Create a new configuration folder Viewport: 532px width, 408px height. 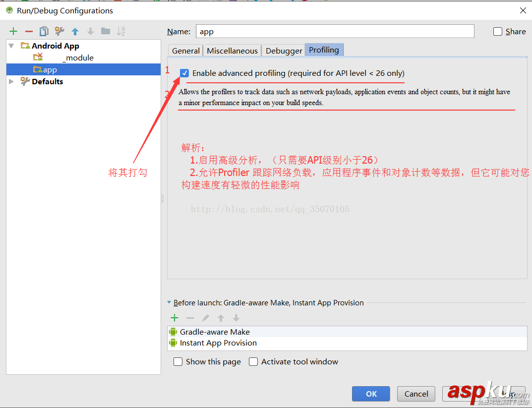tap(105, 31)
